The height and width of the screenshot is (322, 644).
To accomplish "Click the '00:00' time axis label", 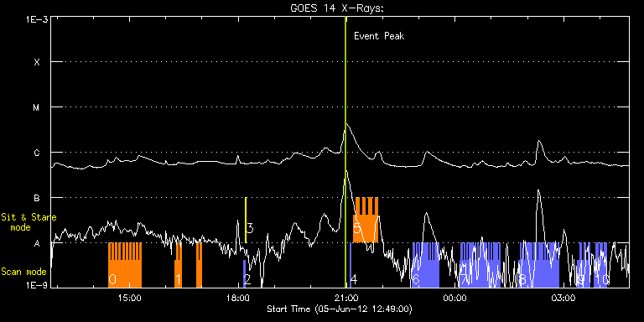I will point(454,298).
